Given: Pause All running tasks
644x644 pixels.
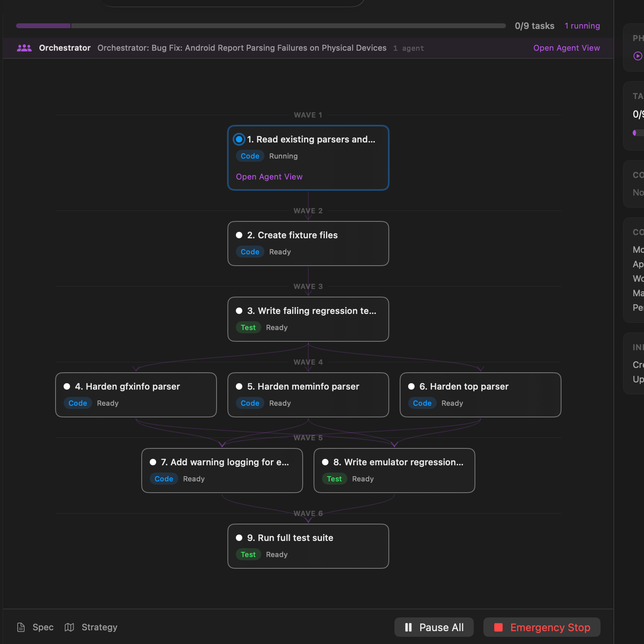Looking at the screenshot, I should (434, 627).
